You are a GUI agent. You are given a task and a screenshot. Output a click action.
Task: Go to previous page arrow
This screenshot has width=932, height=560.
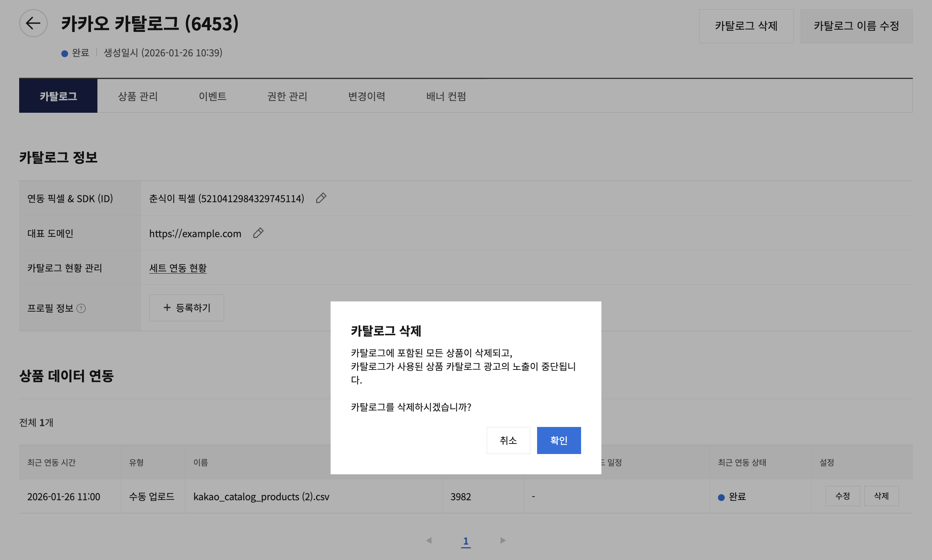(429, 541)
